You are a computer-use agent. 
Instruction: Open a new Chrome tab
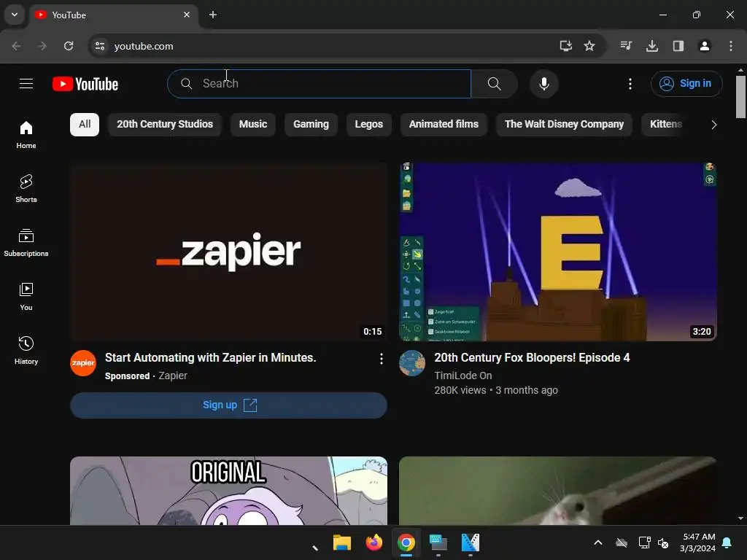[x=213, y=15]
